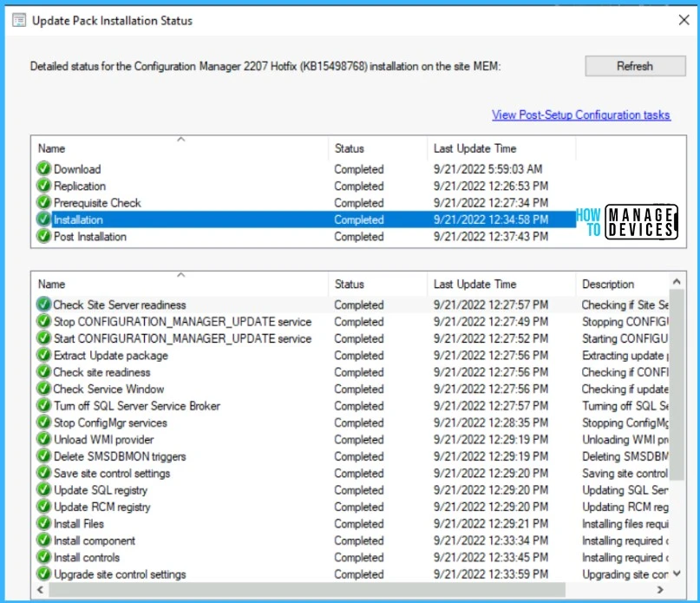Select Save site control settings row text

pyautogui.click(x=112, y=473)
